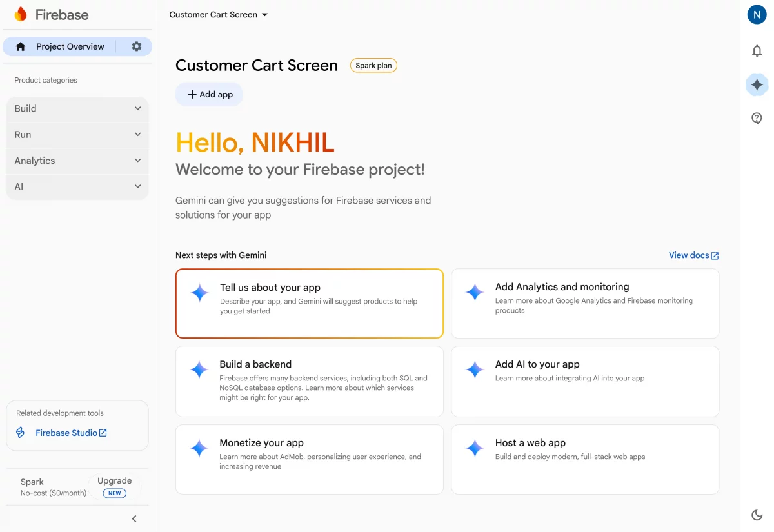Screen dimensions: 774x532
Task: Click the notifications bell icon
Action: click(x=757, y=51)
